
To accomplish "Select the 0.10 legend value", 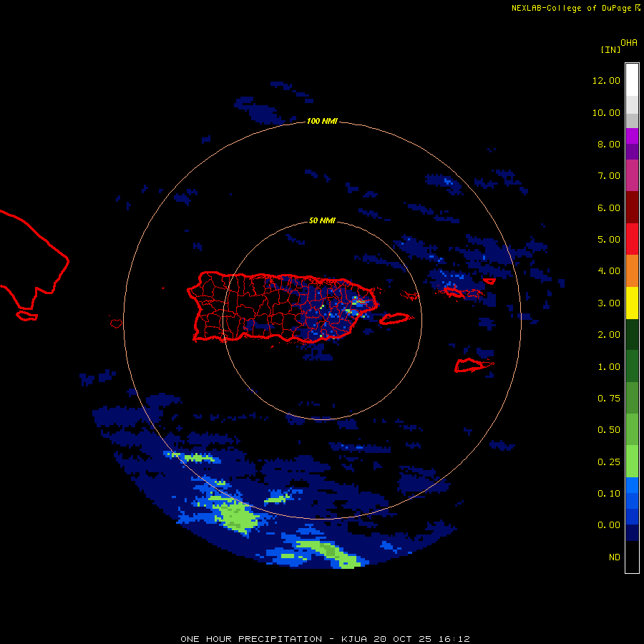I will coord(609,494).
